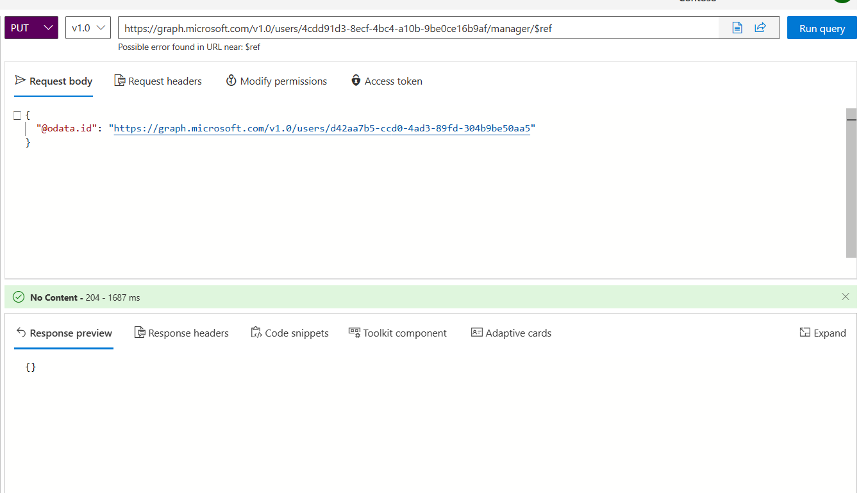This screenshot has height=493, width=868.
Task: Open the Response headers tab
Action: 181,333
